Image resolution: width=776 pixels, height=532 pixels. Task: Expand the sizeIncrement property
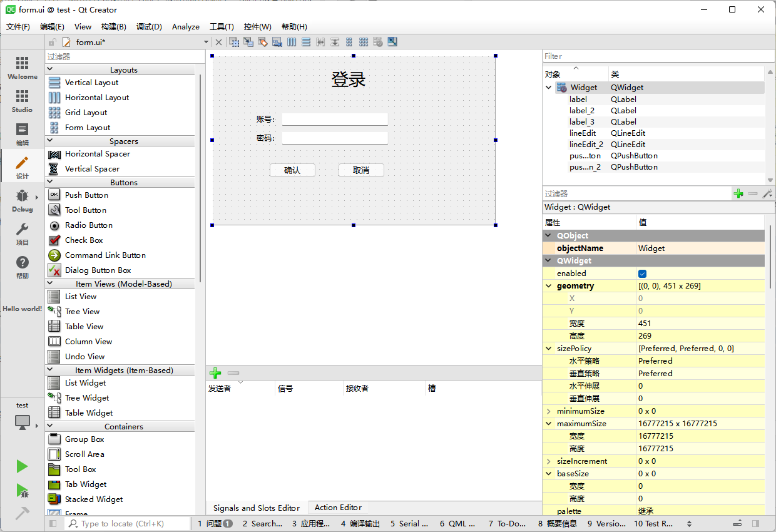[x=549, y=461]
